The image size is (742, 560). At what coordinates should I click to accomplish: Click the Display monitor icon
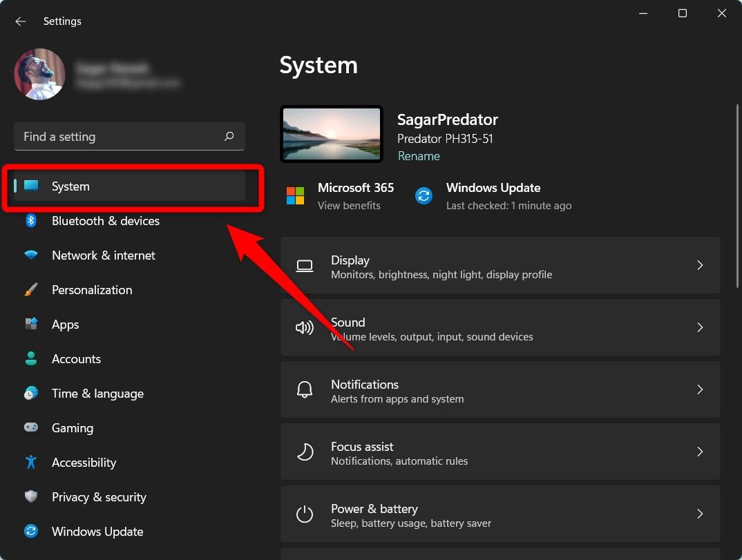305,265
